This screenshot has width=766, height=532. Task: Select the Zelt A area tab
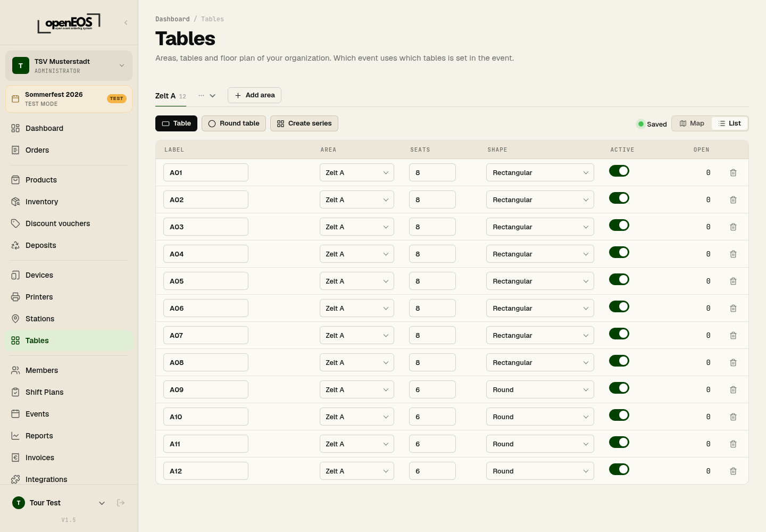click(x=171, y=96)
